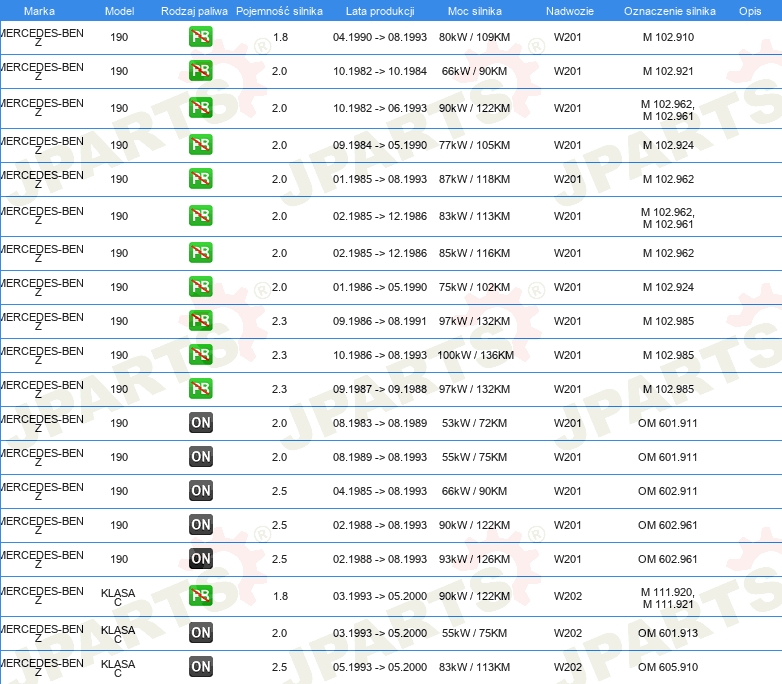Click power value 53kW / 72KM
782x684 pixels.
(474, 423)
